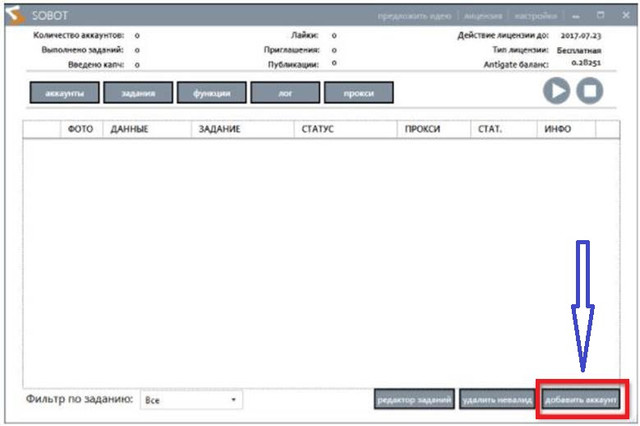Sort by the ПРОКСИ column header
The height and width of the screenshot is (426, 640).
tap(422, 130)
